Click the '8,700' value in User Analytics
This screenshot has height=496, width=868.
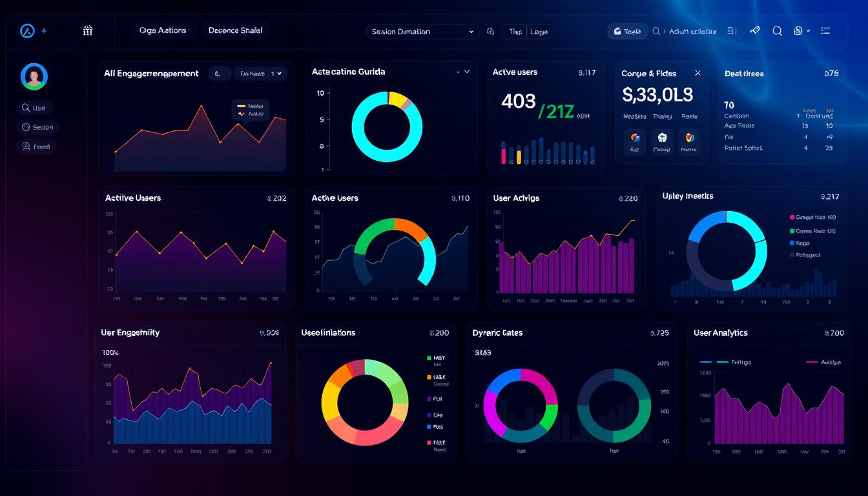[x=834, y=333]
